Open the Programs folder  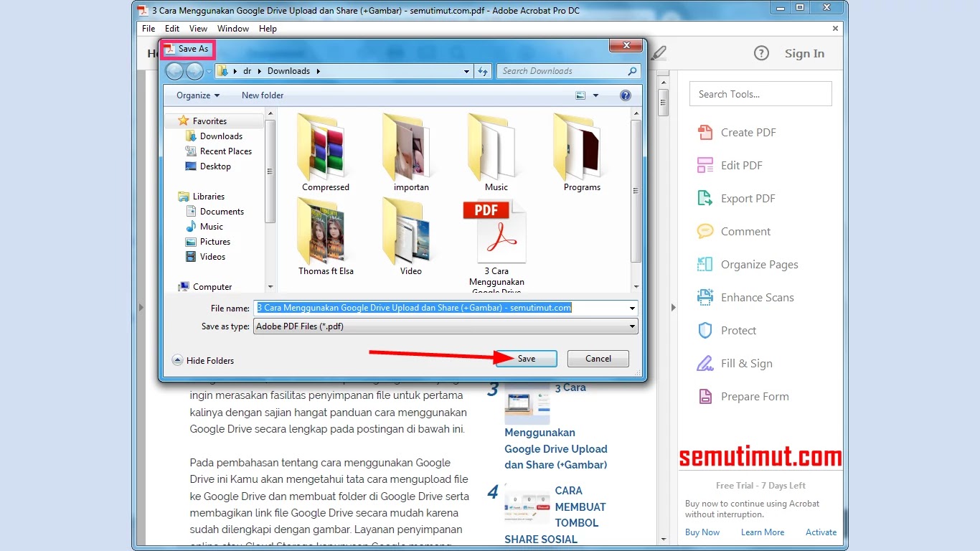coord(582,152)
